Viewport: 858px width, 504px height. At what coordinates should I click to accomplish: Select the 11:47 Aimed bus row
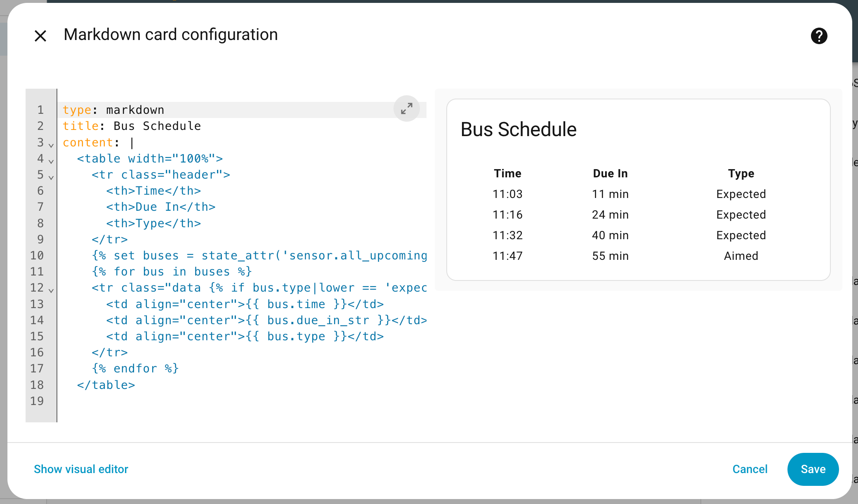638,256
